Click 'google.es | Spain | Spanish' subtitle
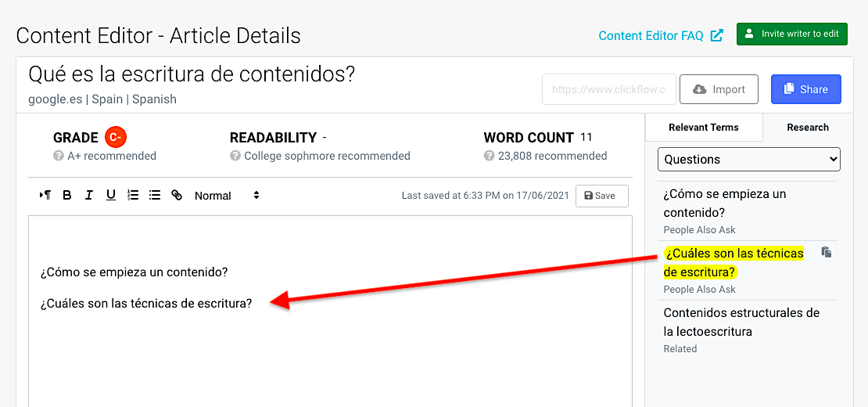 102,99
